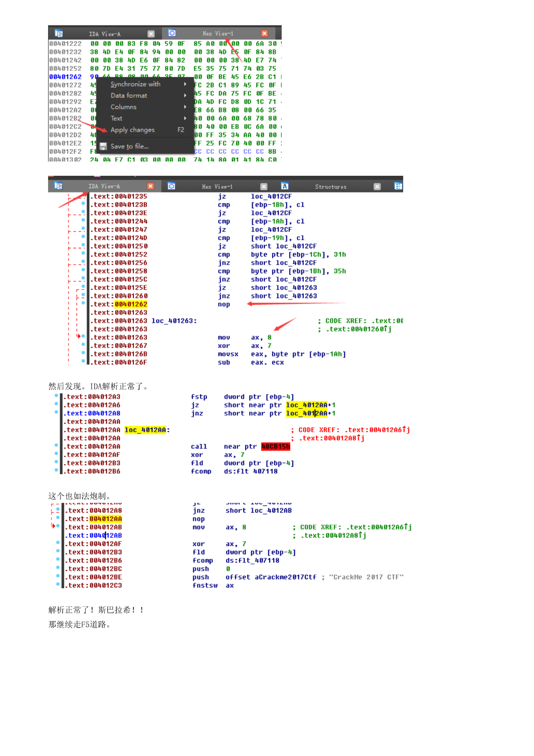The width and height of the screenshot is (534, 756).
Task: Click IDA View-A tab icon beside context menu screenshot
Action: point(59,33)
